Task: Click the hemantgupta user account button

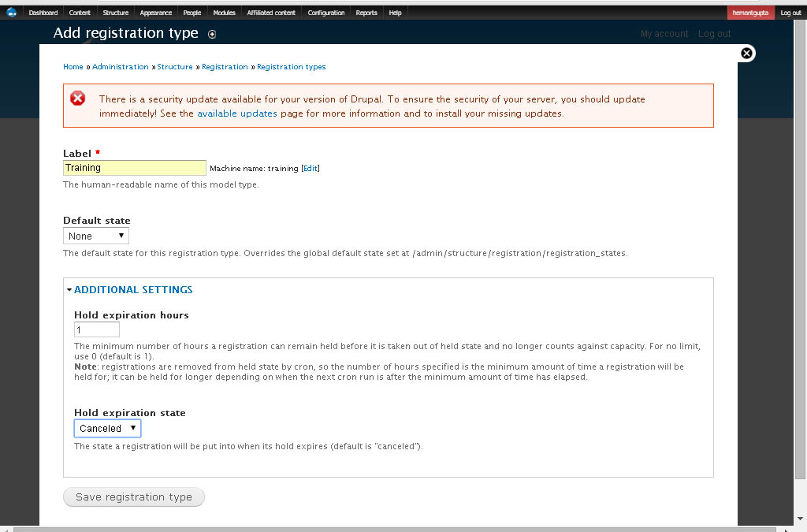Action: point(750,13)
